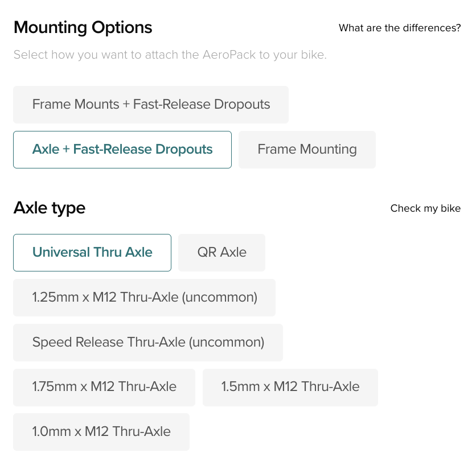Click the Mounting Options heading
Image resolution: width=476 pixels, height=461 pixels.
tap(83, 27)
